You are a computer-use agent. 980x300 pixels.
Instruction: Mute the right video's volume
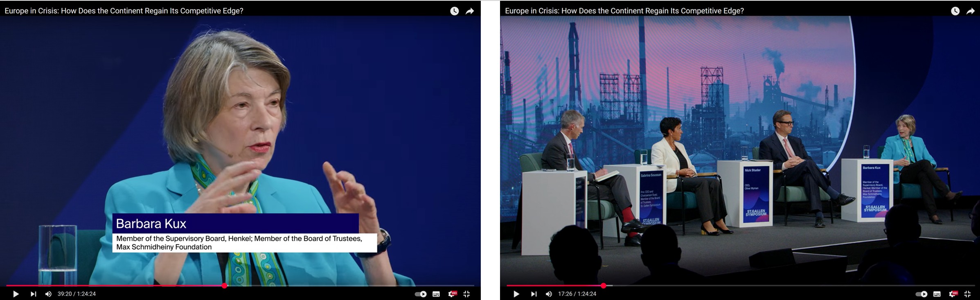click(x=549, y=294)
